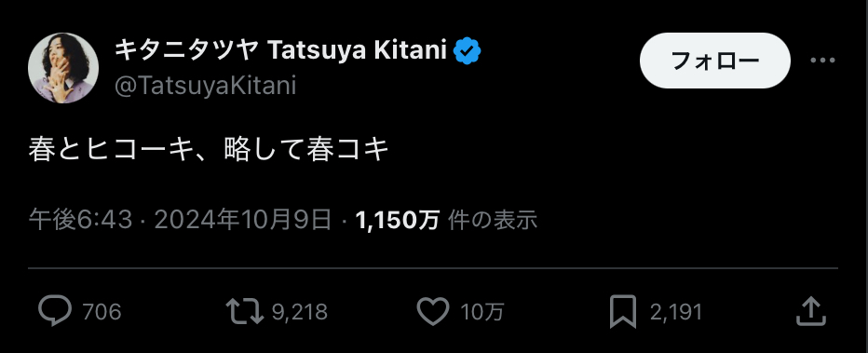Screen dimensions: 868x353
Task: Follow the account with the フォロー button
Action: (x=714, y=61)
